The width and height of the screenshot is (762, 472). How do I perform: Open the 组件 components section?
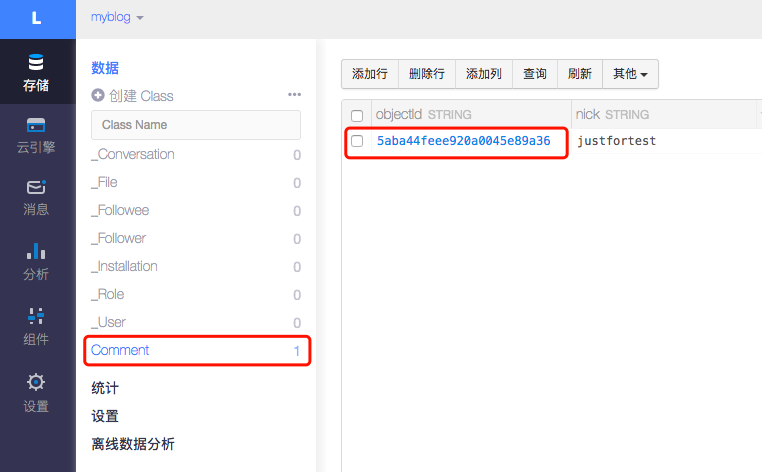(x=36, y=326)
